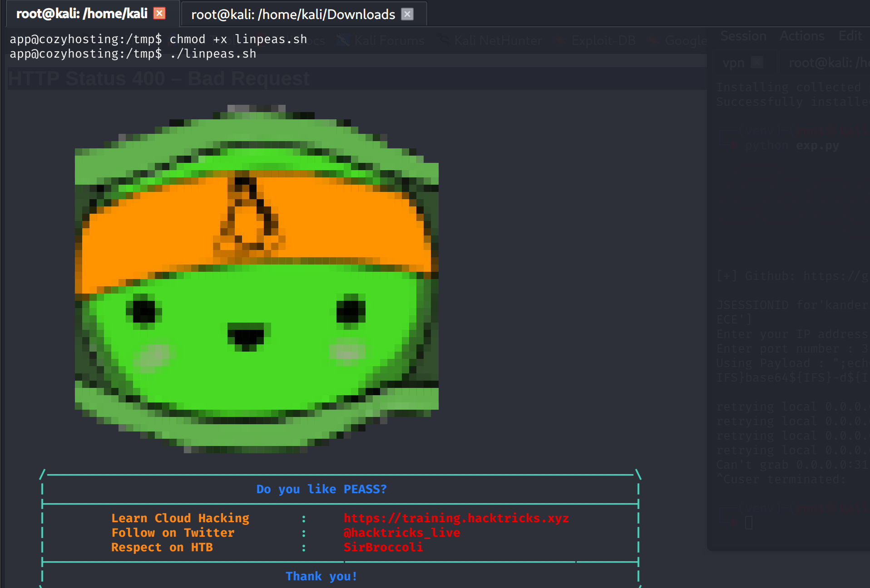Click the 'Learn Cloud Hacking' label
This screenshot has height=588, width=870.
pyautogui.click(x=180, y=518)
